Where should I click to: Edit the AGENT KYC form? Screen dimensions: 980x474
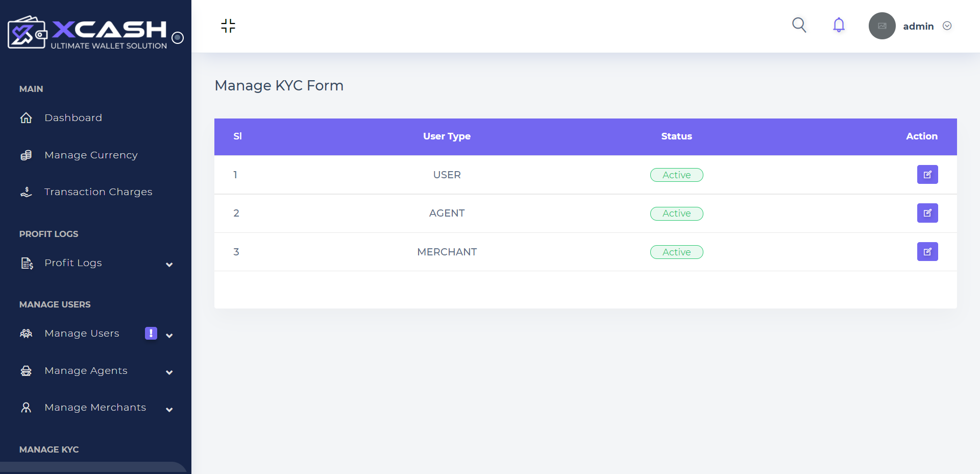coord(927,213)
